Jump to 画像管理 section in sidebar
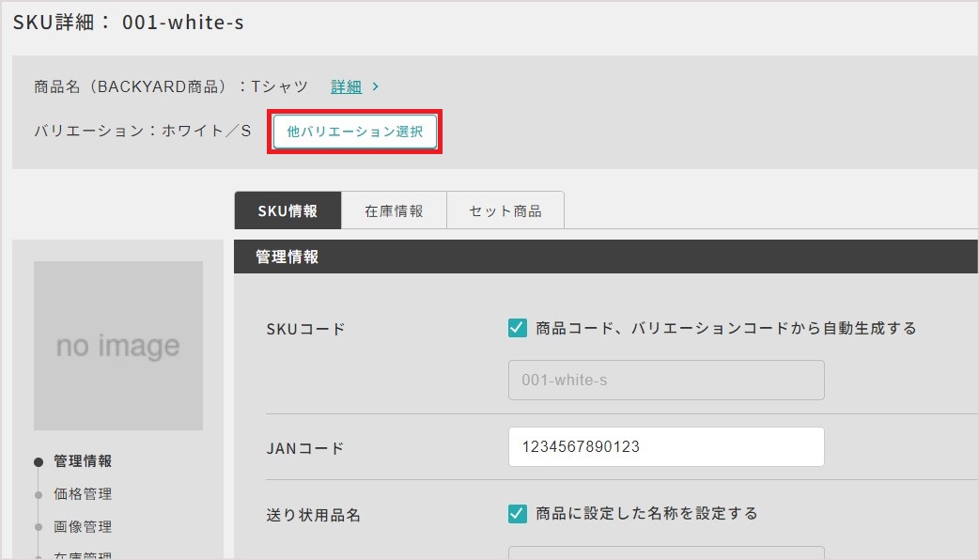979x560 pixels. [x=83, y=526]
